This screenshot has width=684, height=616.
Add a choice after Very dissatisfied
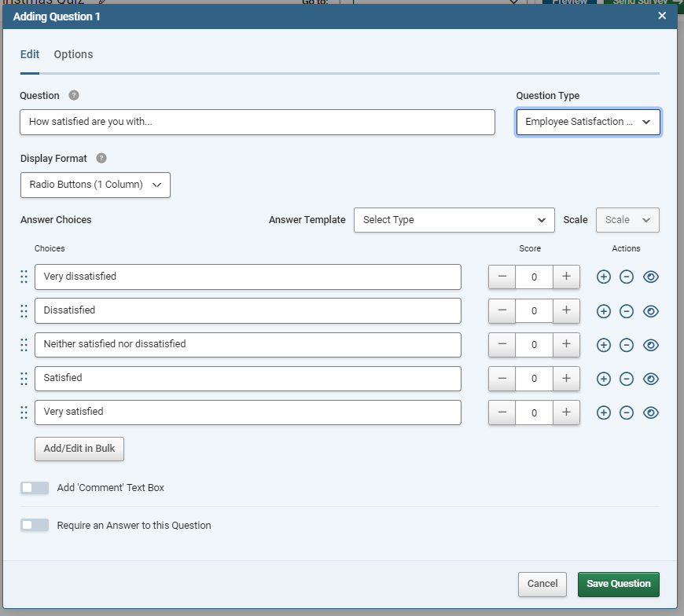point(603,277)
